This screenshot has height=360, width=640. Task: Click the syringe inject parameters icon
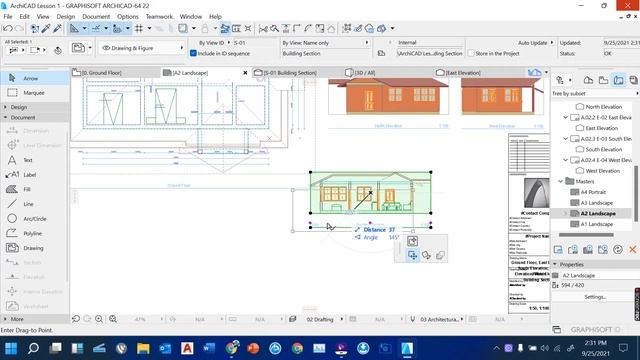pos(57,29)
